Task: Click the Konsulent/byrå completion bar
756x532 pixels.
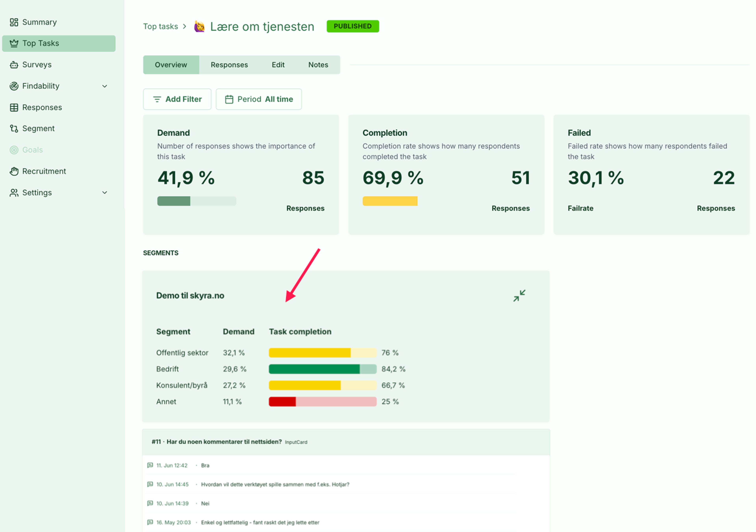Action: [323, 385]
